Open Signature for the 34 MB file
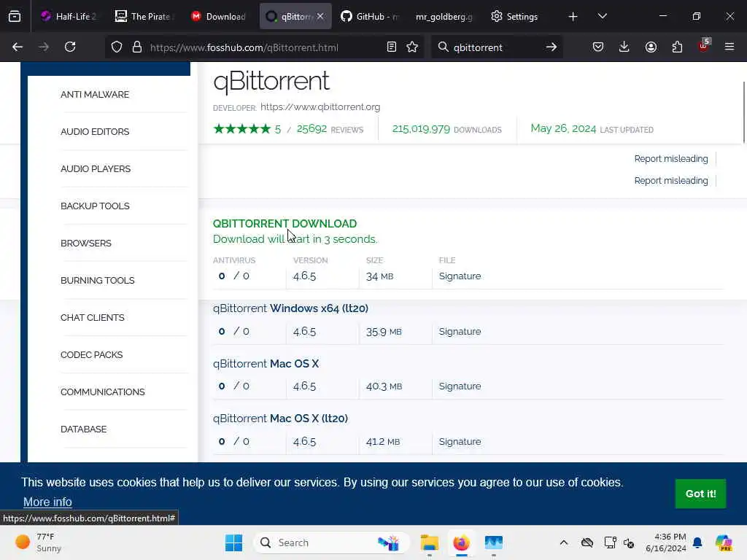 coord(460,276)
